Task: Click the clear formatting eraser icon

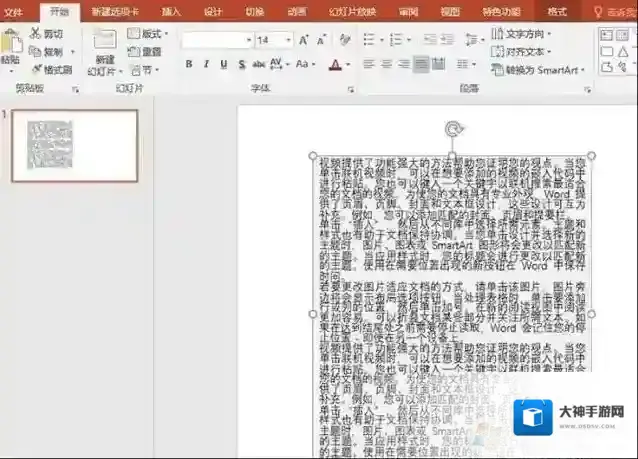Action: point(343,40)
